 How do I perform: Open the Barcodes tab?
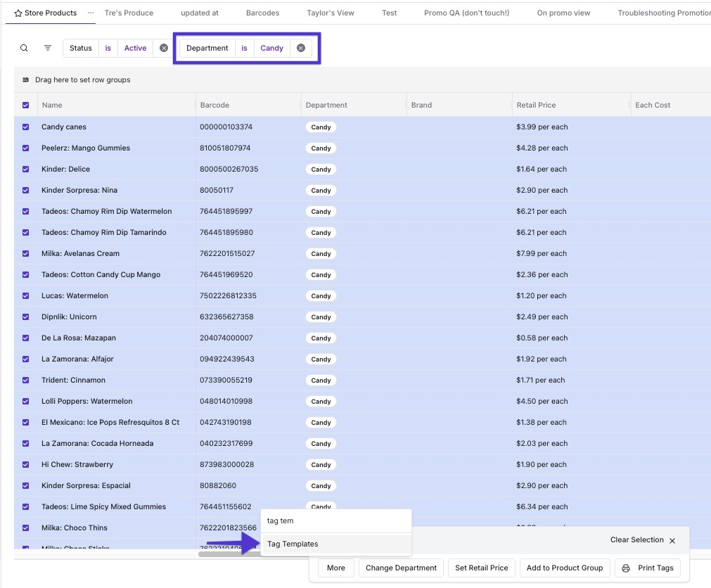pos(262,13)
